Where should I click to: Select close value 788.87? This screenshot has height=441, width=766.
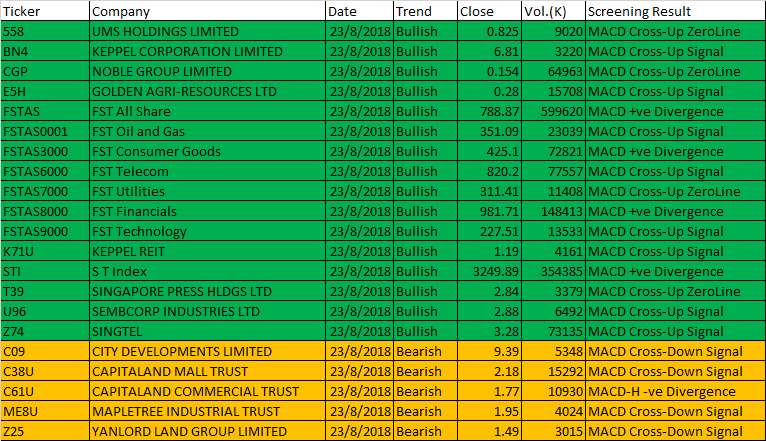pos(489,111)
